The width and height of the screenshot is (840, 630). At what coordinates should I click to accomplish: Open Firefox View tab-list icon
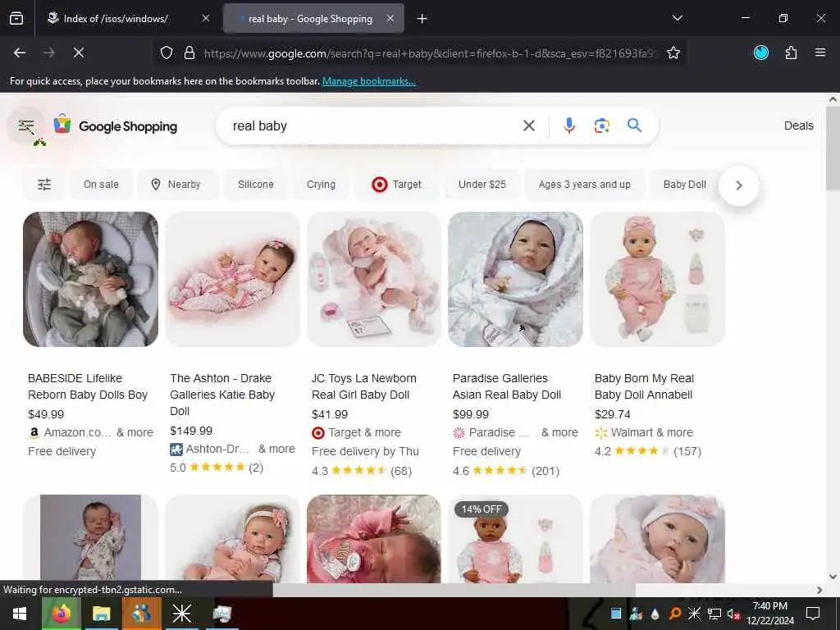click(16, 19)
